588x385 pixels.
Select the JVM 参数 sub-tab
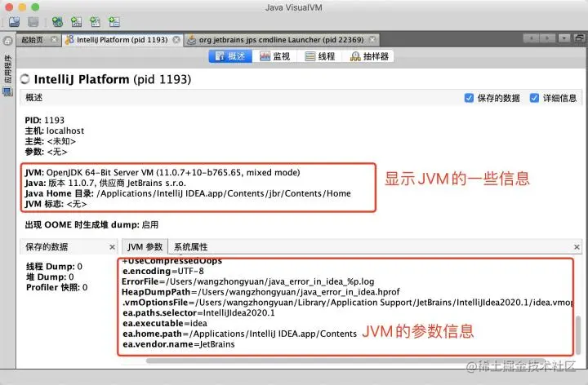click(145, 247)
